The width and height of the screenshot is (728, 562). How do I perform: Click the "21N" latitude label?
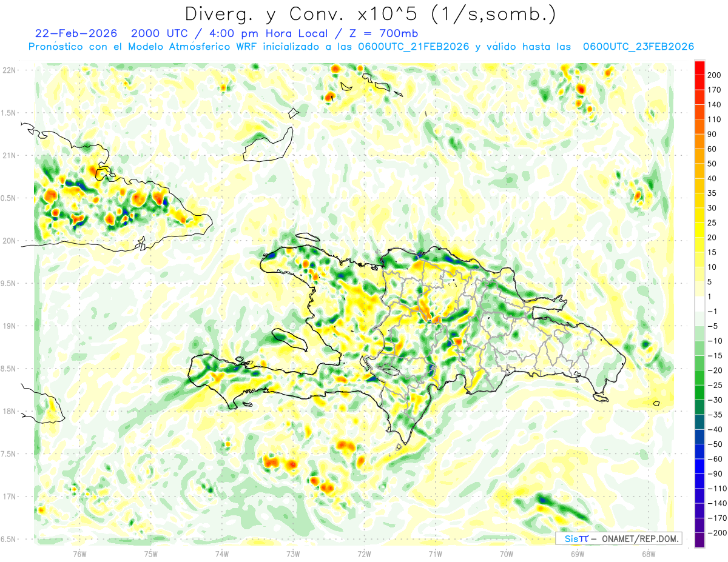(x=10, y=155)
